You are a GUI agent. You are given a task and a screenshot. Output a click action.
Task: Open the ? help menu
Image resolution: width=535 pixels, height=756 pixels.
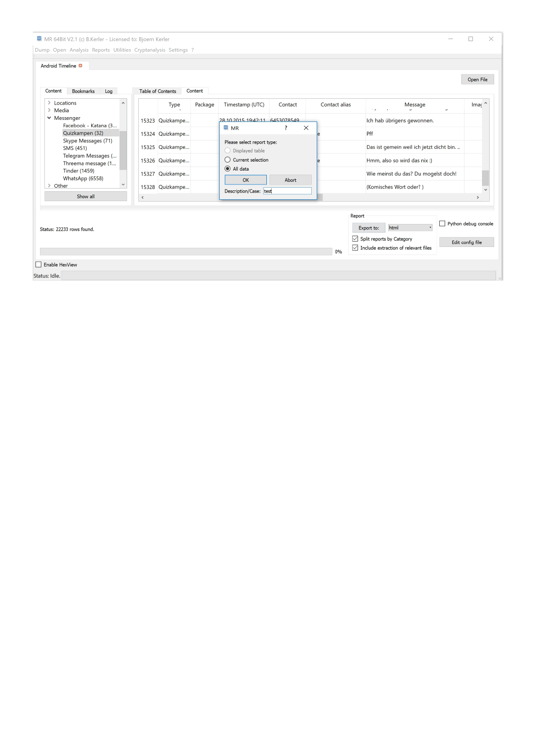click(x=193, y=50)
